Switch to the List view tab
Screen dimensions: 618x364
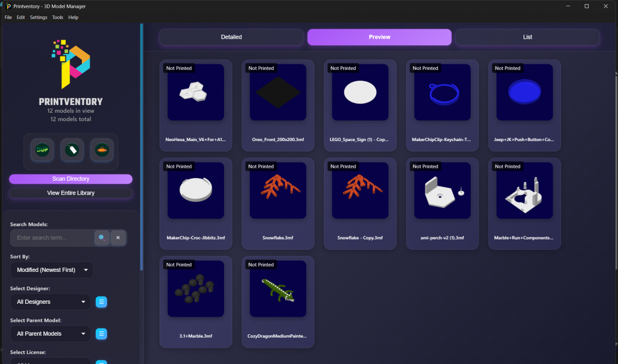(x=527, y=37)
